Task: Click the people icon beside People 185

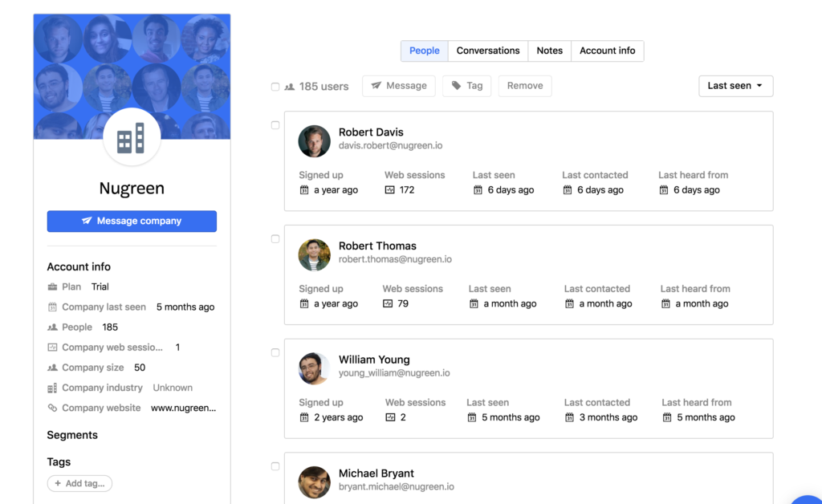Action: [52, 327]
